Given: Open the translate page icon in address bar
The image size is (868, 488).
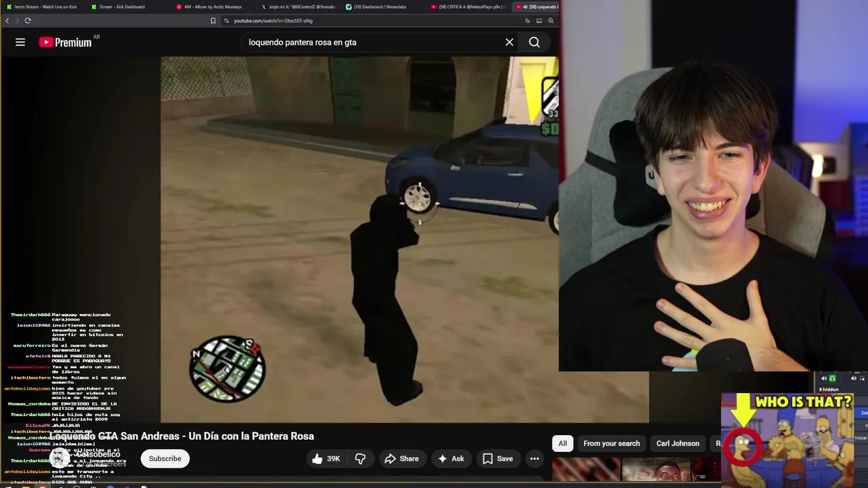Looking at the screenshot, I should click(x=528, y=20).
